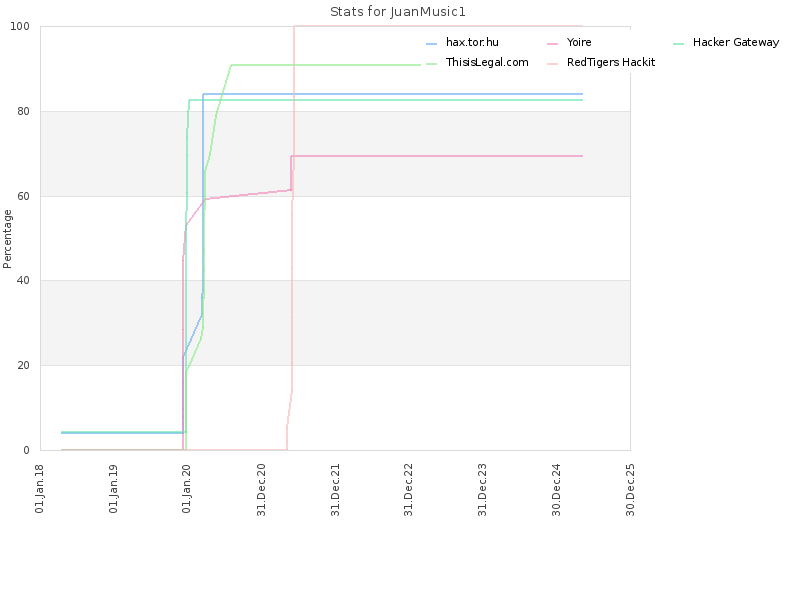Toggle the RedTigers Hackit series label

611,62
